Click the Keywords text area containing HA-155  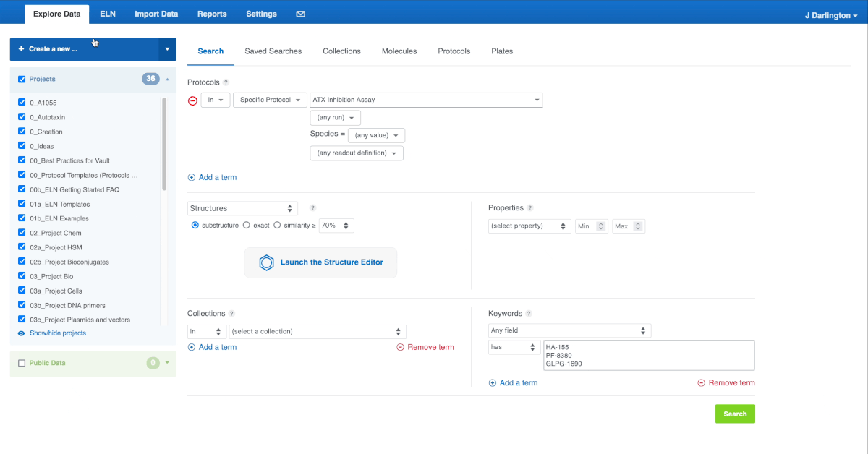click(x=649, y=355)
